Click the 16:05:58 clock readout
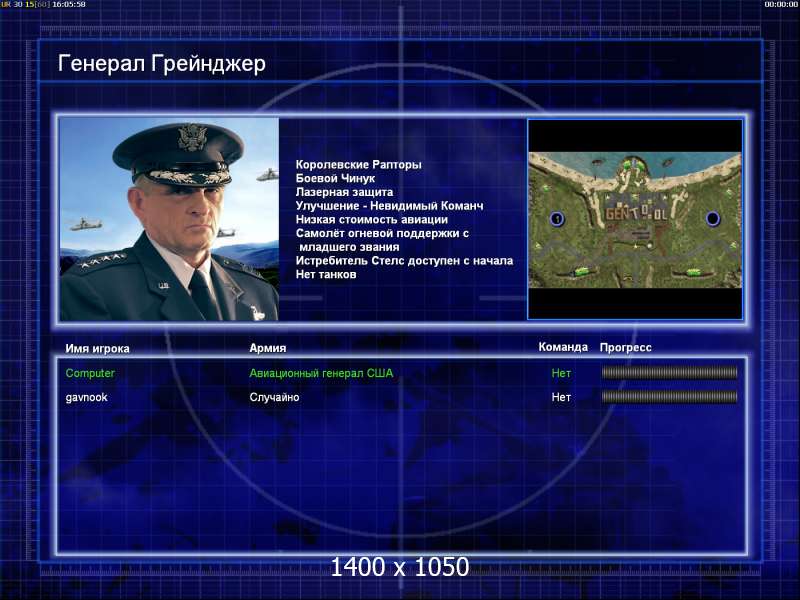This screenshot has height=600, width=800. click(x=69, y=4)
